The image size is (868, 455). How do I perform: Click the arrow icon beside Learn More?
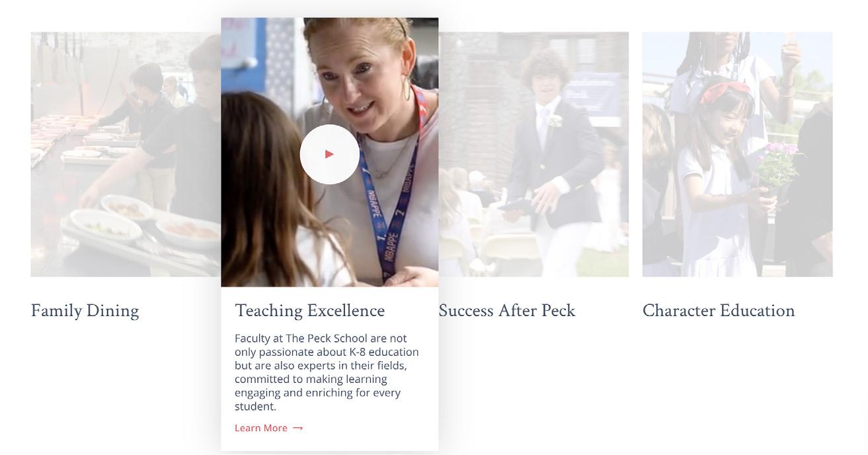click(298, 429)
